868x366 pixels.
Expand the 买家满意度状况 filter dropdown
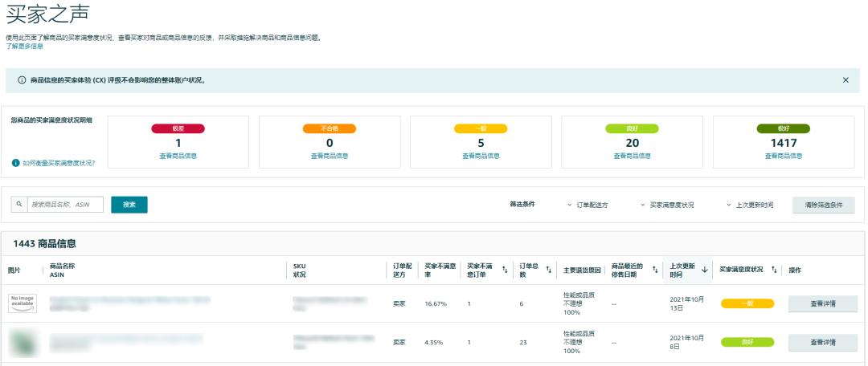pyautogui.click(x=666, y=205)
